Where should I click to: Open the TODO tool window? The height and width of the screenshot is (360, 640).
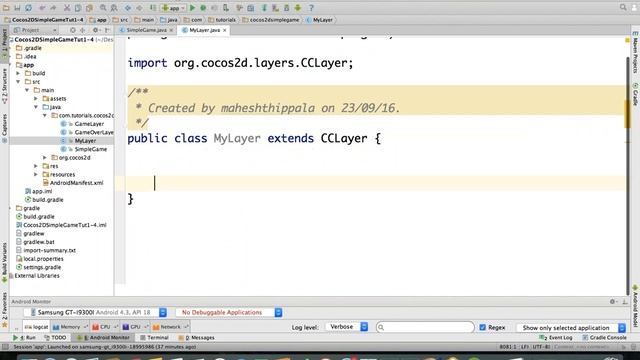(x=55, y=338)
